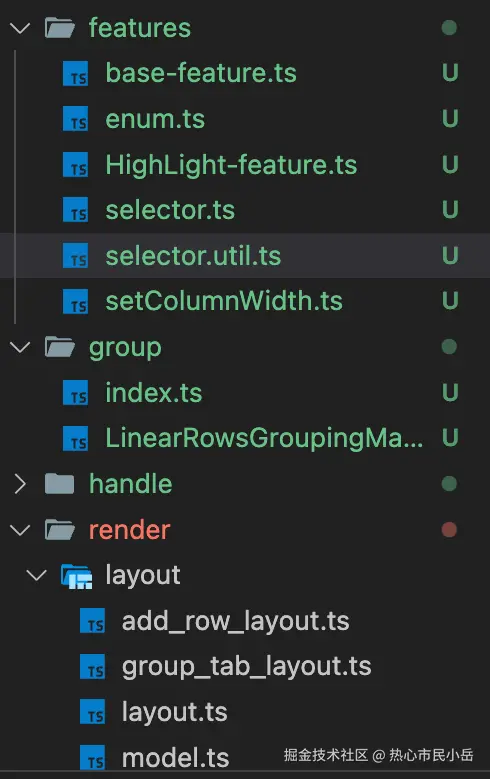Collapse the features folder chevron
Screen dimensions: 490x779
[x=20, y=28]
